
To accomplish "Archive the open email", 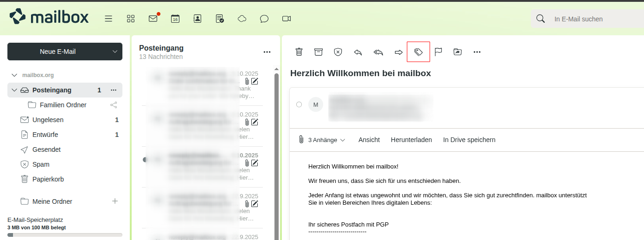I will pyautogui.click(x=318, y=52).
